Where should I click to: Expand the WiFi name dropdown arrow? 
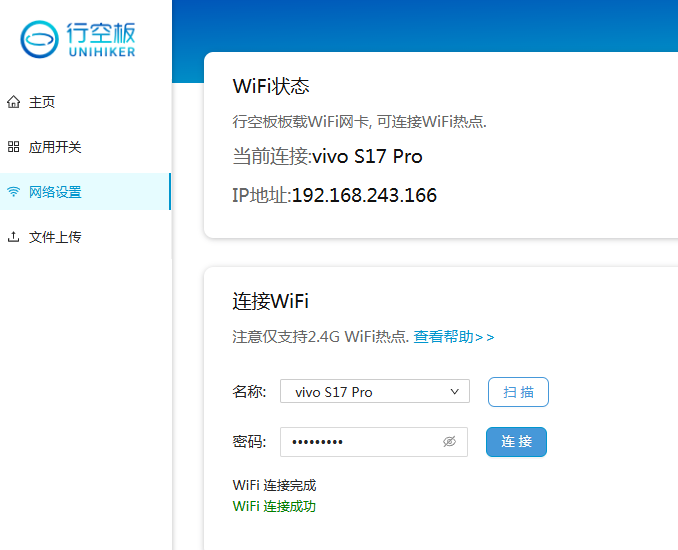(x=455, y=392)
